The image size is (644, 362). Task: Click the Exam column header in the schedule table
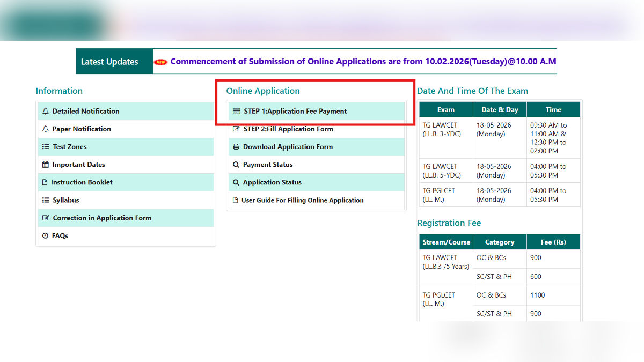[x=446, y=109]
